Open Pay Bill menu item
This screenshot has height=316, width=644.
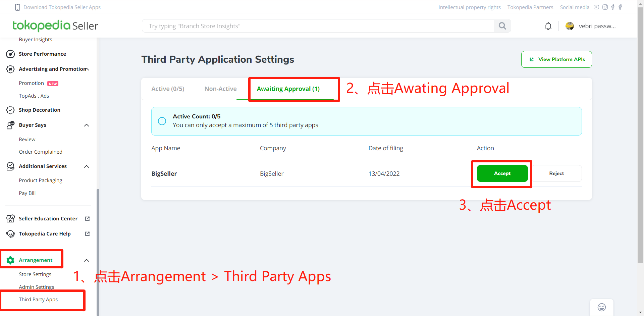pyautogui.click(x=27, y=193)
